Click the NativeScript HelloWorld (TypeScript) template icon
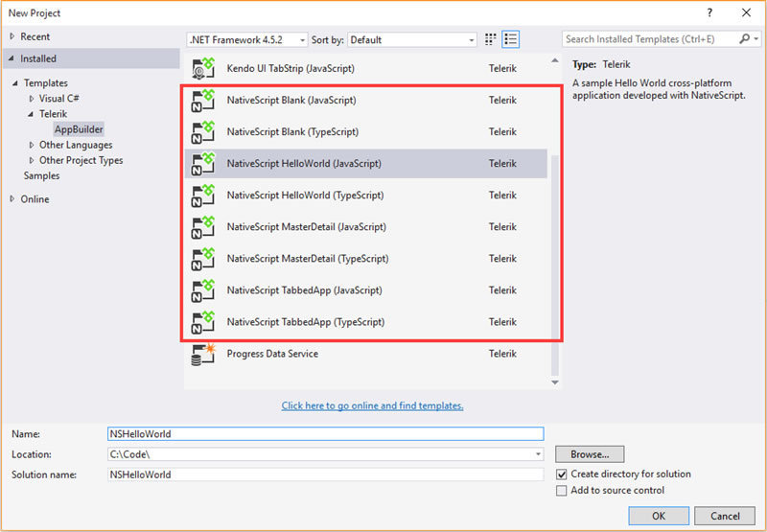This screenshot has width=767, height=532. click(x=203, y=196)
